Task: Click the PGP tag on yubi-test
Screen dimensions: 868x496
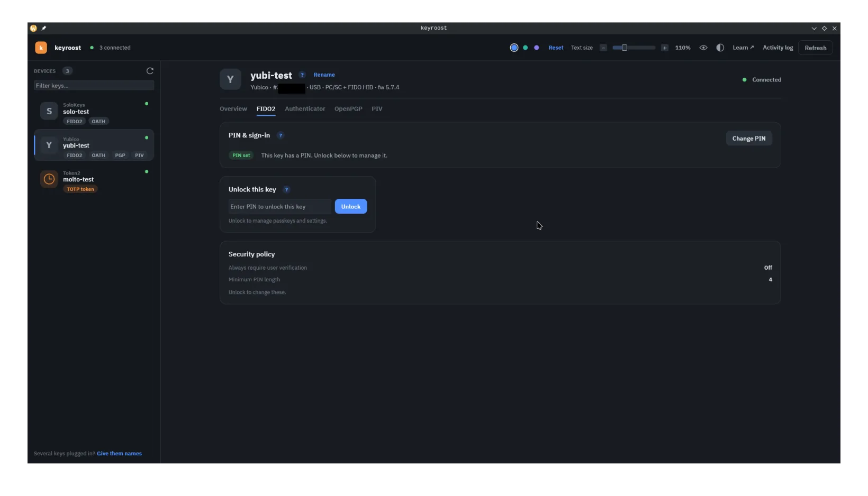Action: (x=120, y=155)
